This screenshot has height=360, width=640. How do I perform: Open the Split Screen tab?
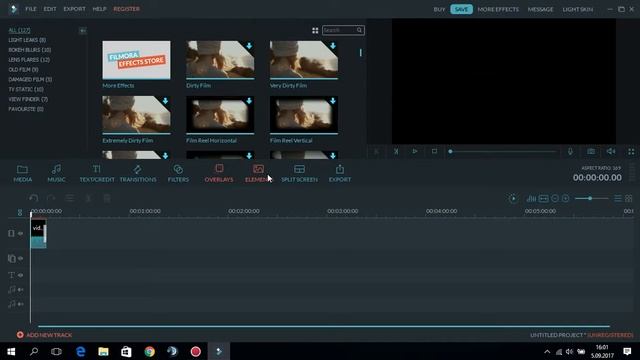pos(299,173)
